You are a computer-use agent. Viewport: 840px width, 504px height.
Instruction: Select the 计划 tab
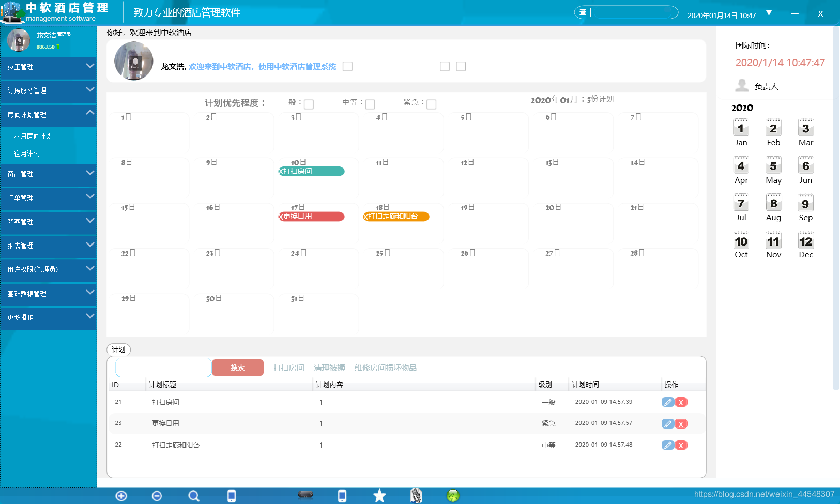coord(118,349)
